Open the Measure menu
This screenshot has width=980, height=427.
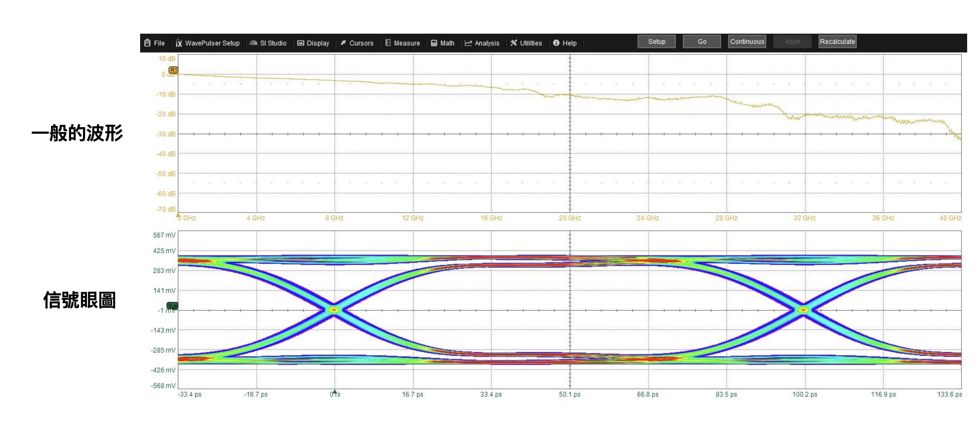[x=402, y=43]
